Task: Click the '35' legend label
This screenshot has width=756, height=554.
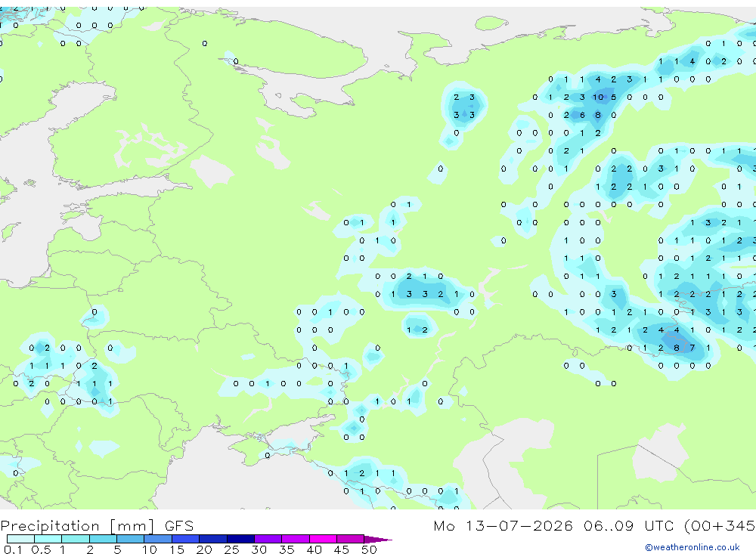Action: 287,549
